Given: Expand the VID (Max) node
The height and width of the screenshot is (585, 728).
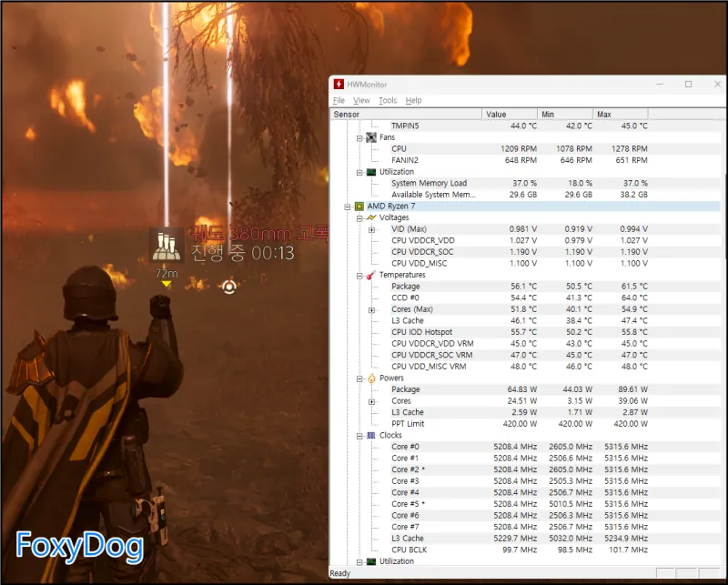Looking at the screenshot, I should (371, 229).
